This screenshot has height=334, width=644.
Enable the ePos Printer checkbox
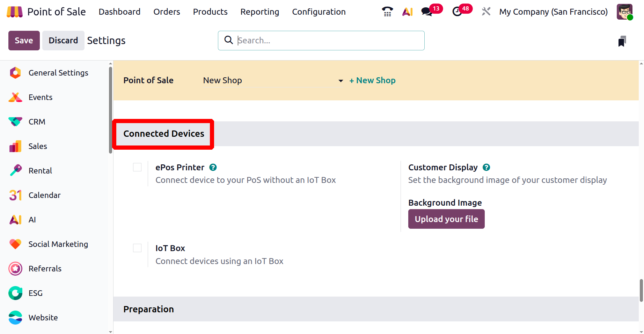(x=137, y=167)
